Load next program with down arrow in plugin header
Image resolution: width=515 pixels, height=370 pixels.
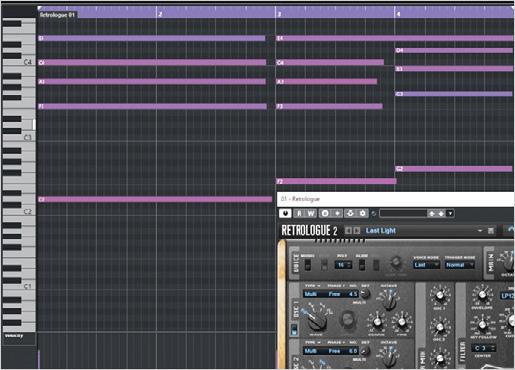[441, 213]
